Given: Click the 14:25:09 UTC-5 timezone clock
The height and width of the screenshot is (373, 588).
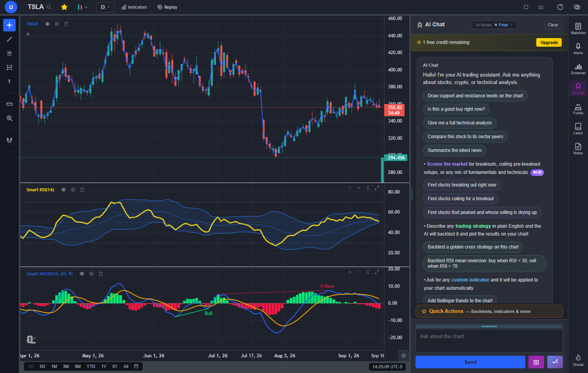Looking at the screenshot, I should pos(387,367).
